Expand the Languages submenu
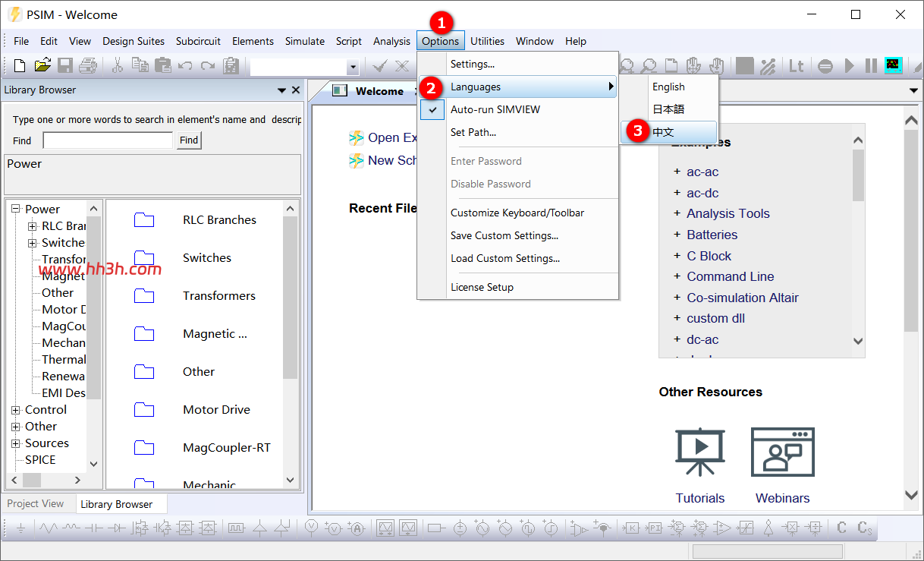The height and width of the screenshot is (561, 924). click(517, 87)
